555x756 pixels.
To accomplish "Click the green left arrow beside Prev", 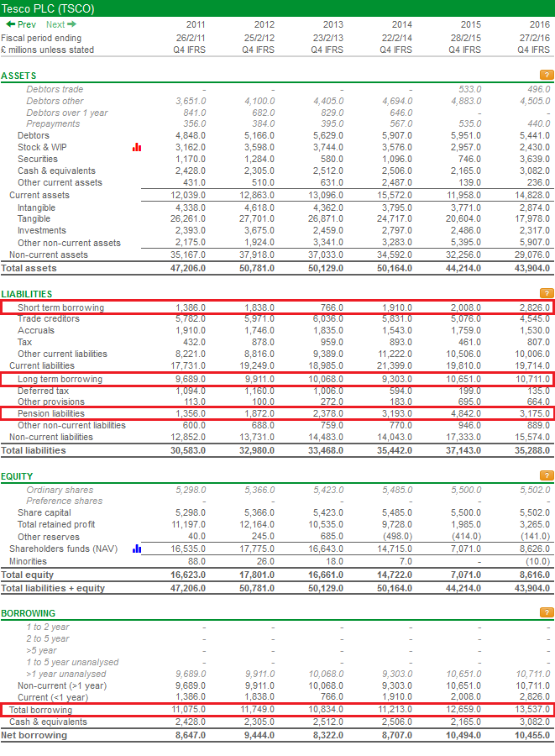I will [11, 24].
